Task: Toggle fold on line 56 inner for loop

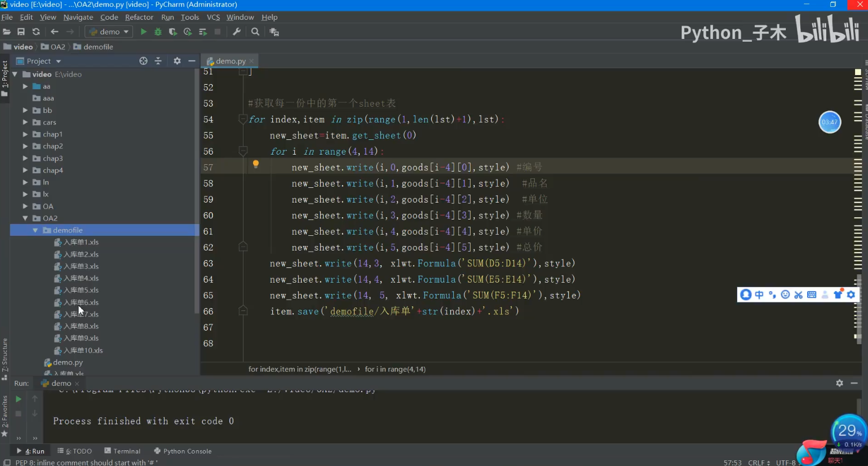Action: [243, 151]
